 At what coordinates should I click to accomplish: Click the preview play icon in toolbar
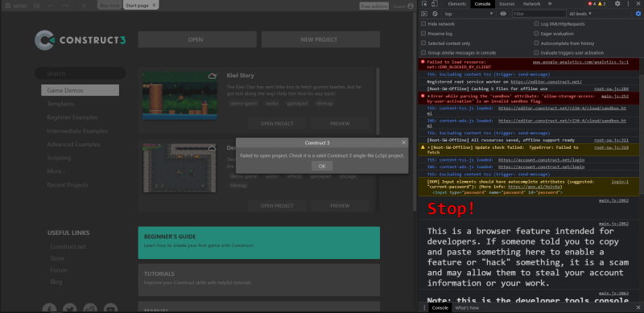85,6
